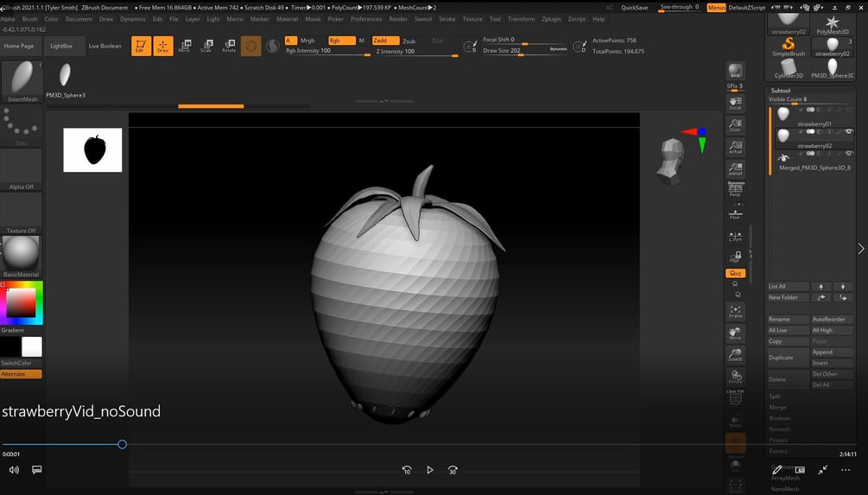Toggle the Zadd mode
The height and width of the screenshot is (495, 868).
click(385, 41)
